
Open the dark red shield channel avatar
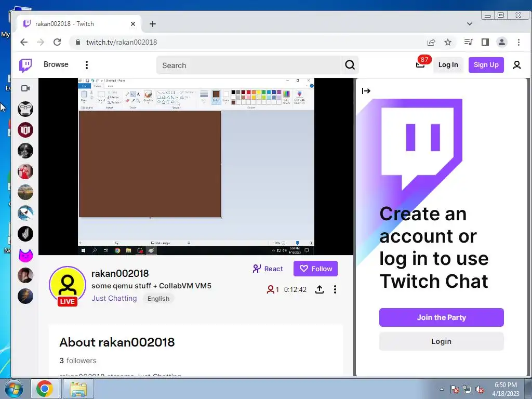pos(25,130)
